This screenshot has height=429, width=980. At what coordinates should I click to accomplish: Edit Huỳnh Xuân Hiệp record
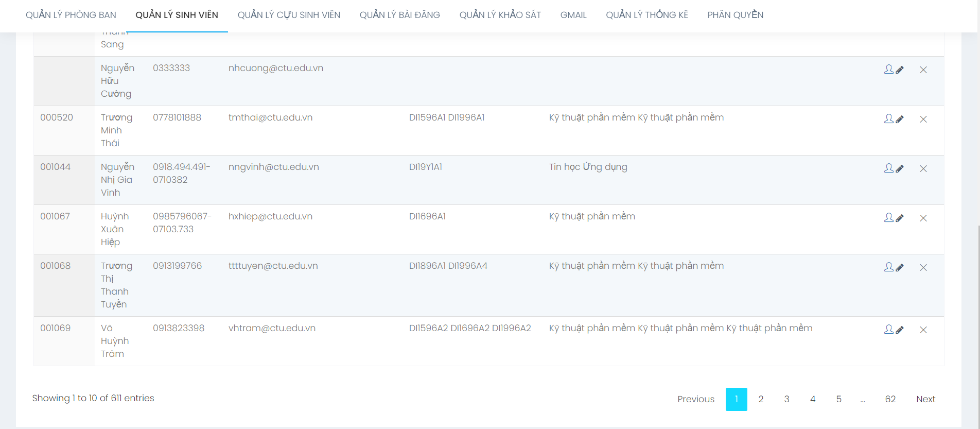pyautogui.click(x=894, y=218)
